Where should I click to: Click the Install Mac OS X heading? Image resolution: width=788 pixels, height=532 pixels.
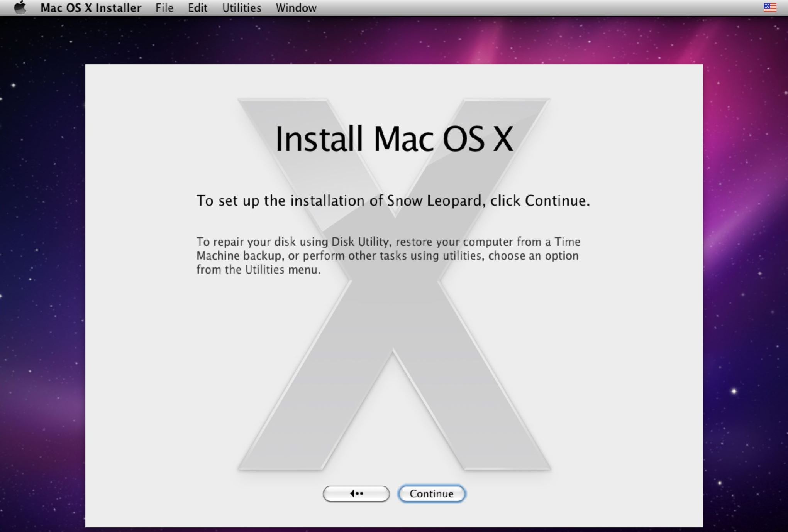coord(394,139)
